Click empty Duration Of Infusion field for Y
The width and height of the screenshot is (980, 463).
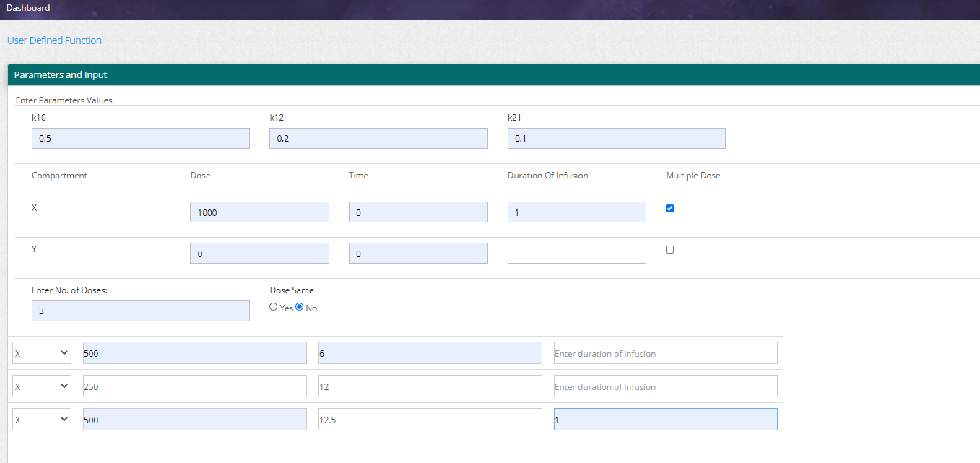coord(576,254)
